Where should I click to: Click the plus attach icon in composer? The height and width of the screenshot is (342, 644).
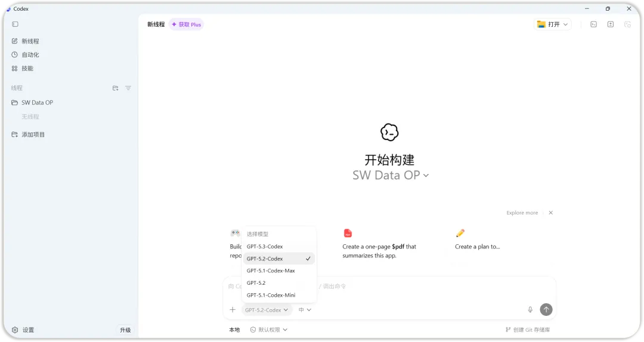point(233,310)
